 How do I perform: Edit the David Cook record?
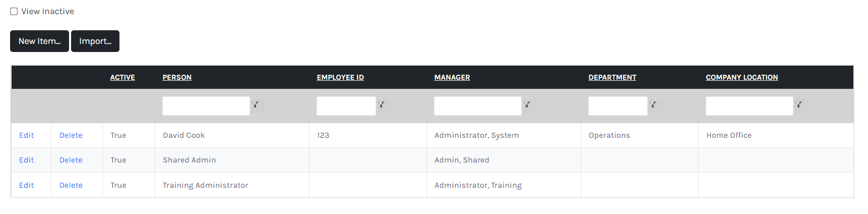[x=27, y=135]
